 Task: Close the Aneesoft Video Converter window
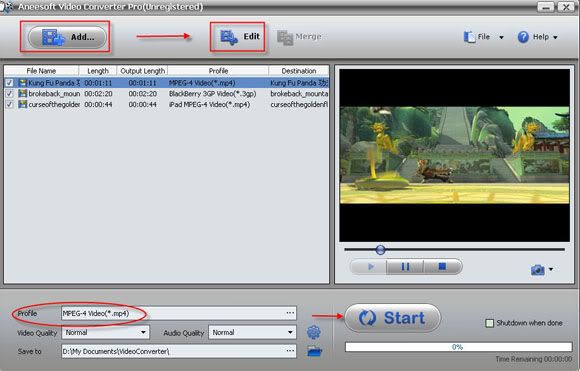point(566,7)
